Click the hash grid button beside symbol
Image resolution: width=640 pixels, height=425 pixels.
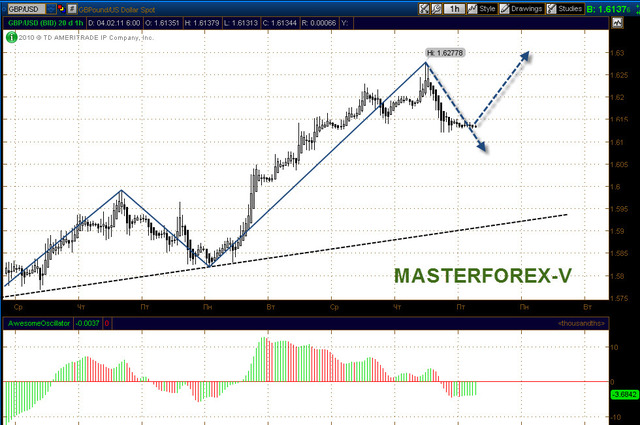pos(72,9)
